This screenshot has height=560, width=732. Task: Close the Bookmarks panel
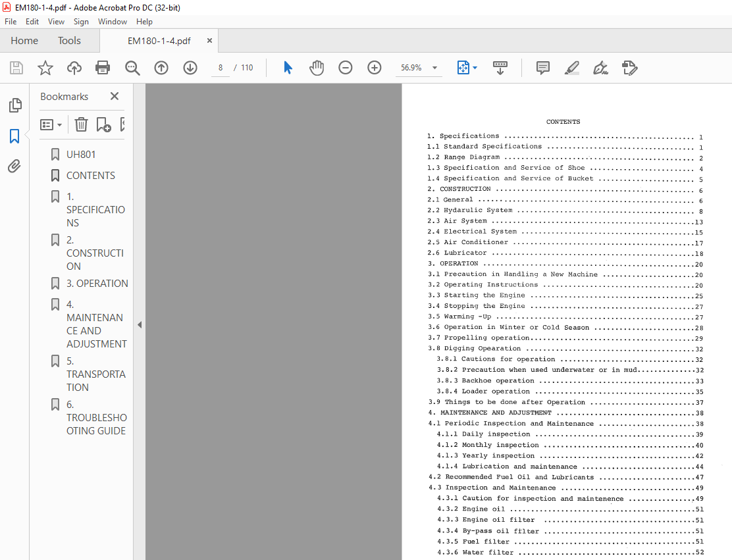tap(115, 96)
